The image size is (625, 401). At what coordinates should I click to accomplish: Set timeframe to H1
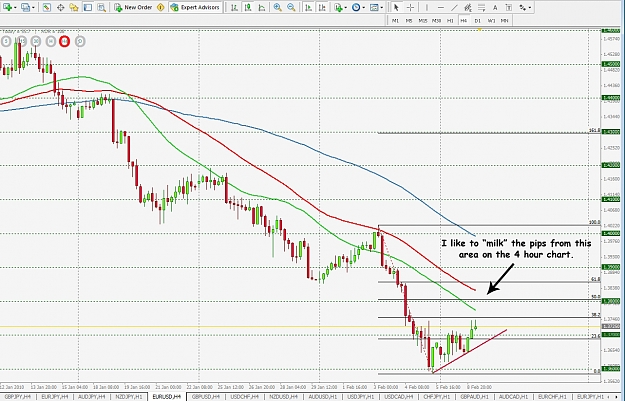pos(450,20)
